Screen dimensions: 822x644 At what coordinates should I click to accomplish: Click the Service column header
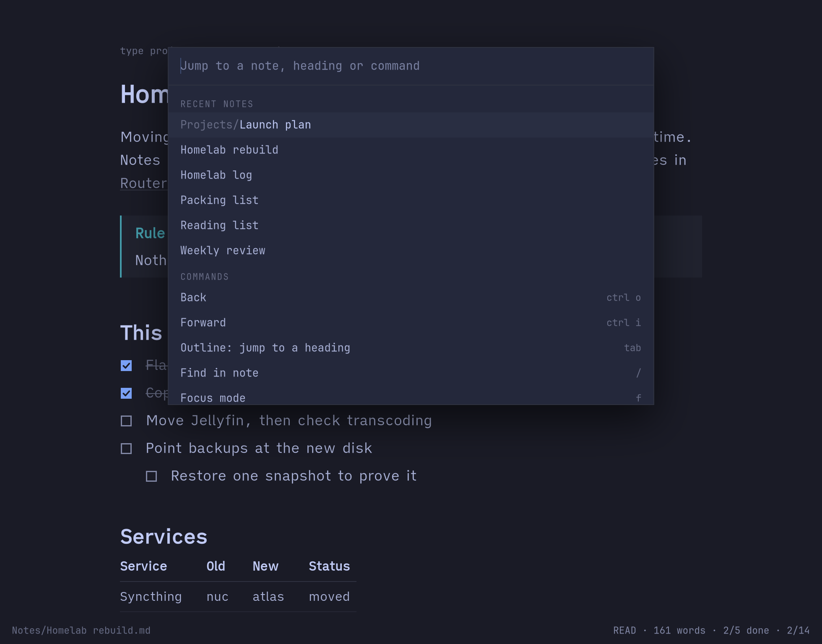143,566
